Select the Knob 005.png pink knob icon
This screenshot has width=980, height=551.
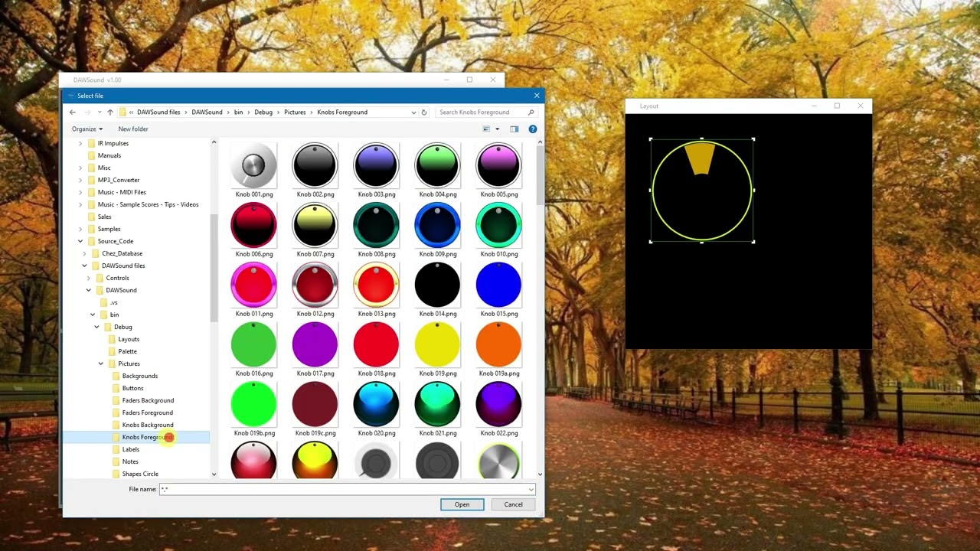[498, 165]
